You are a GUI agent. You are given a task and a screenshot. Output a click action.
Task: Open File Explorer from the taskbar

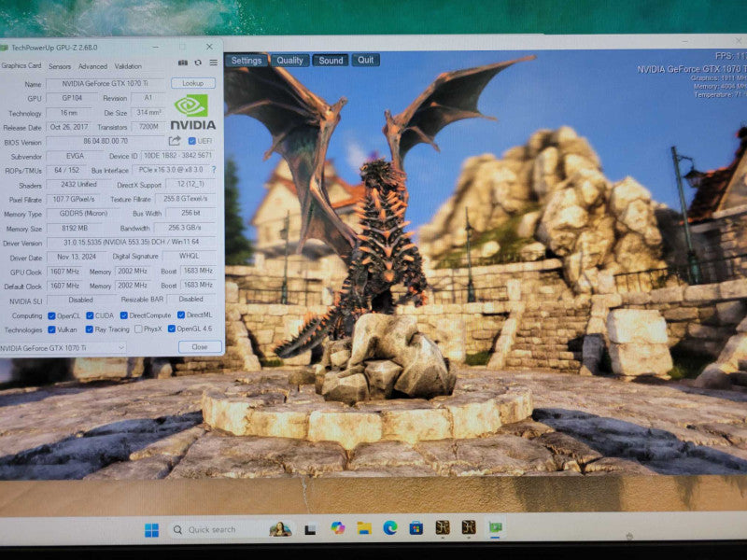pyautogui.click(x=364, y=528)
